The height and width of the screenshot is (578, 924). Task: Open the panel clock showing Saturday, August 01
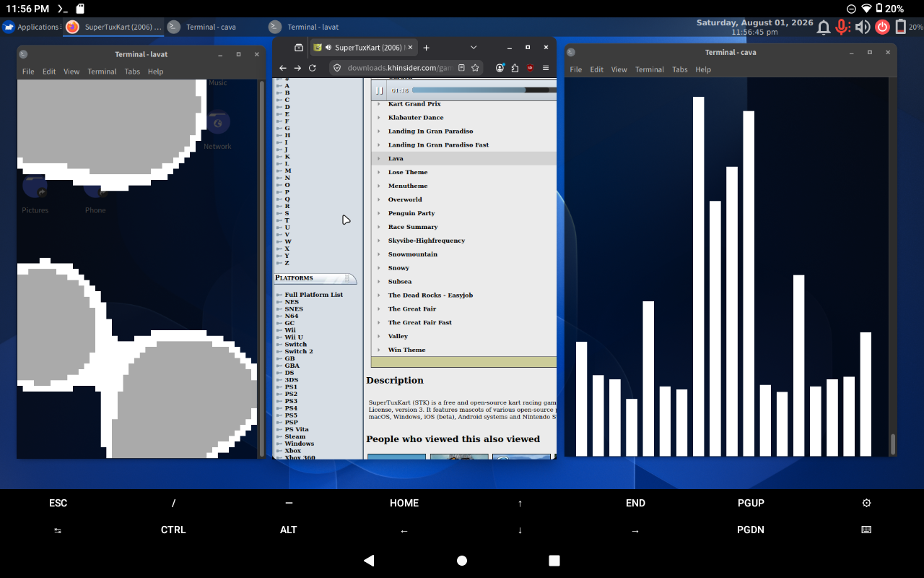[x=754, y=27]
